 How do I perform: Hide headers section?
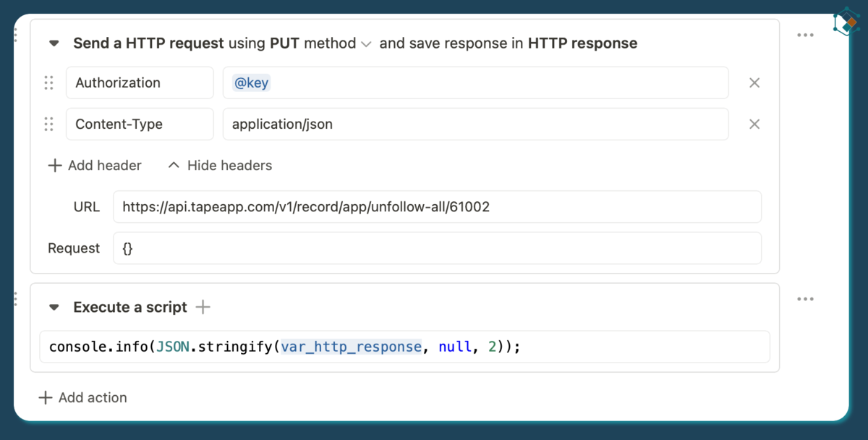click(220, 166)
